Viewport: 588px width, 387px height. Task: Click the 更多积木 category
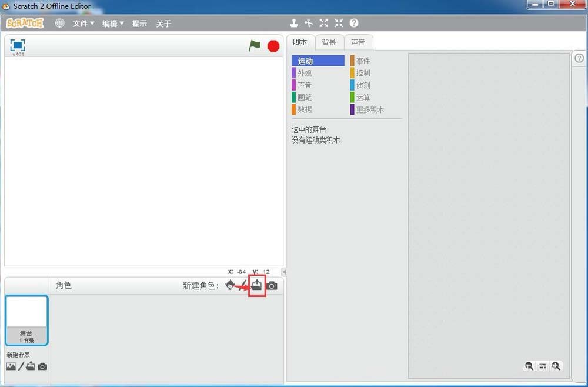(x=372, y=109)
